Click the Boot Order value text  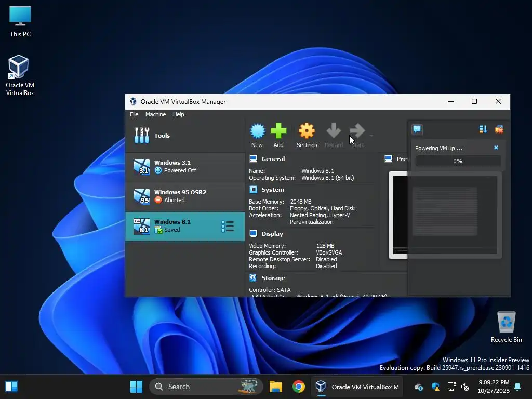322,208
